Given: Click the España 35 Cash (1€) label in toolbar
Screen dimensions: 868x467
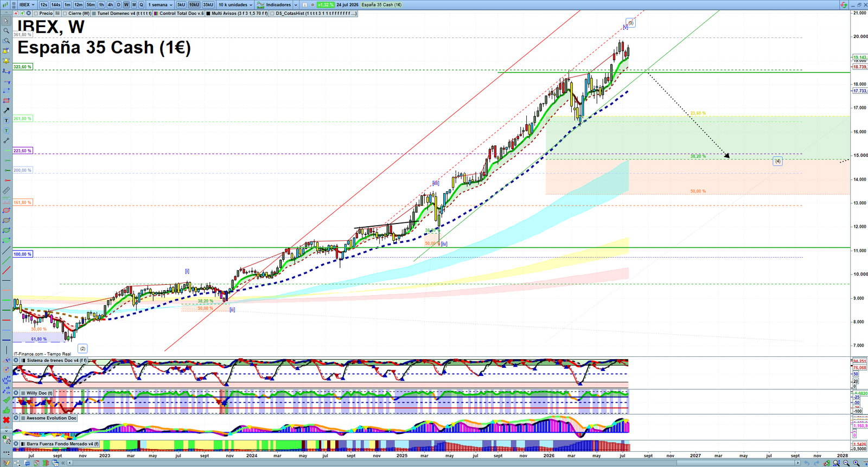Looking at the screenshot, I should (382, 5).
